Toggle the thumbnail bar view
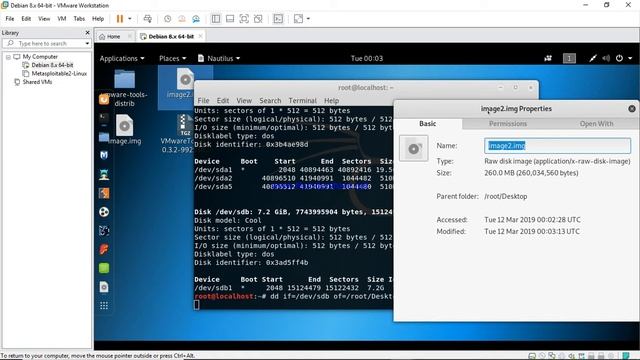The height and width of the screenshot is (360, 640). (230, 19)
